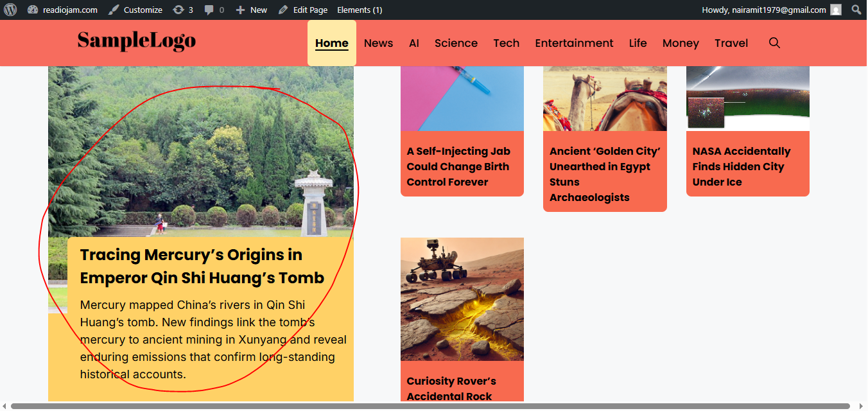Viewport: 868px width, 411px height.
Task: Click the NASA ice article thumbnail
Action: tap(748, 98)
